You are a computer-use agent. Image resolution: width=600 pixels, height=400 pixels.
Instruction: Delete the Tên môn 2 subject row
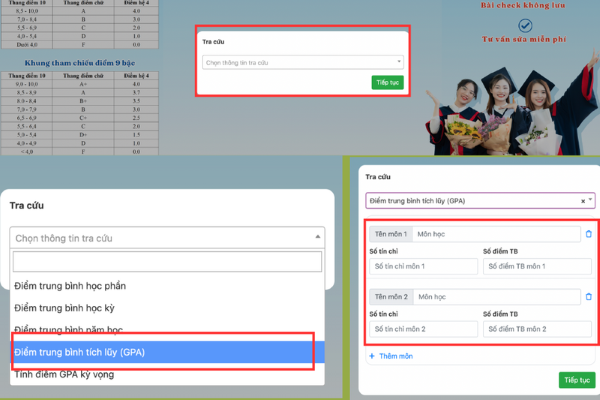tap(588, 297)
